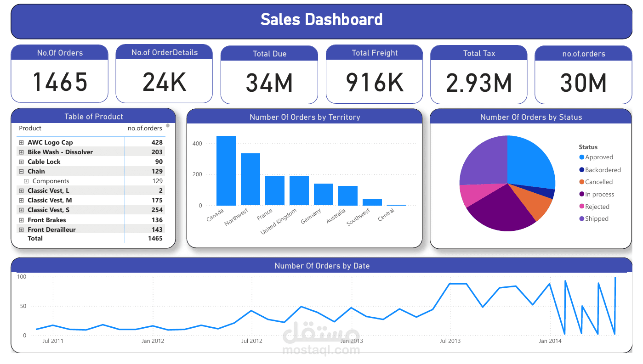
Task: Expand the Classic Vest, S row
Action: click(21, 210)
